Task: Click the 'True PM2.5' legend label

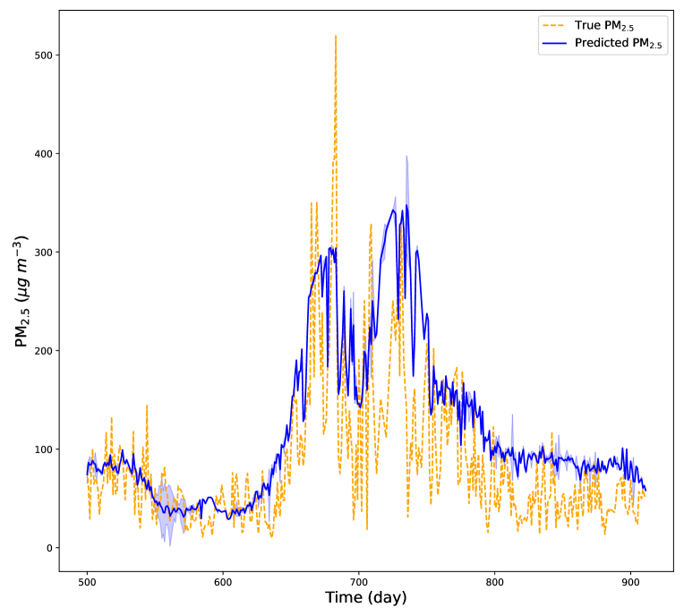Action: pos(603,26)
